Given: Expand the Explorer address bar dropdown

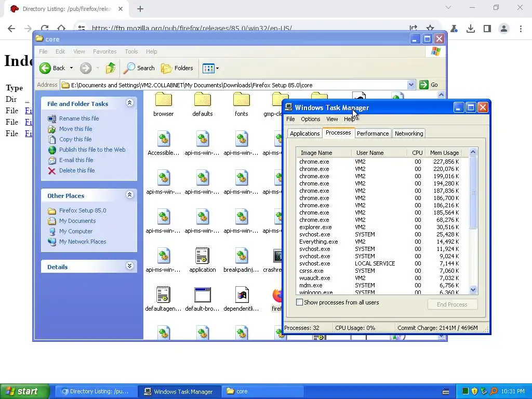Looking at the screenshot, I should [411, 85].
